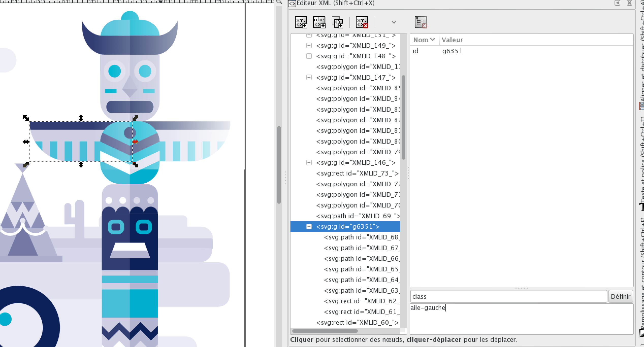Click the duplicate node icon
The image size is (644, 347).
[337, 22]
